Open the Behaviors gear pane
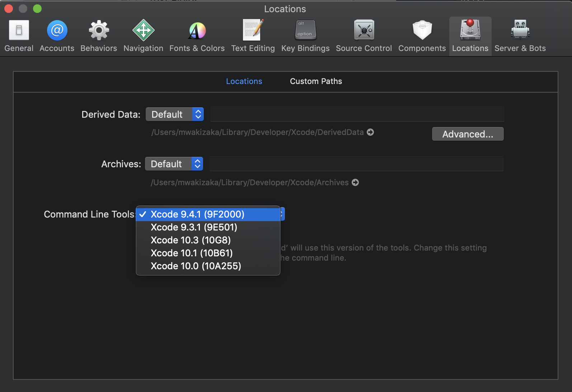 [x=99, y=36]
